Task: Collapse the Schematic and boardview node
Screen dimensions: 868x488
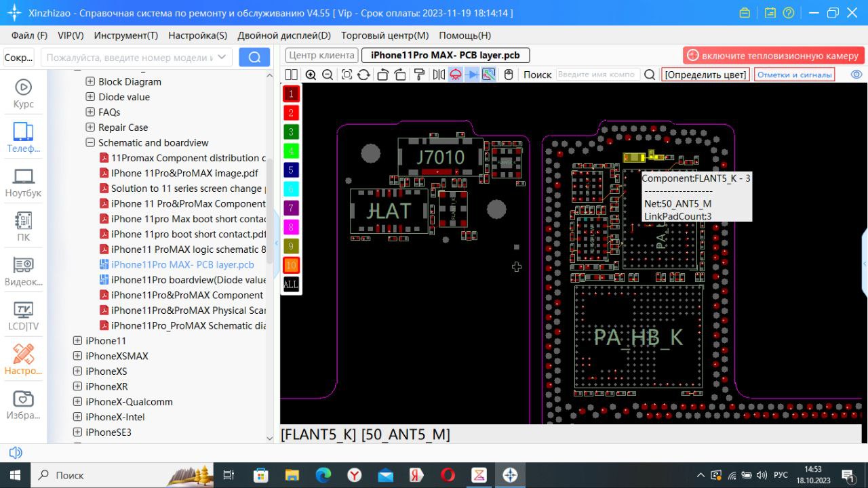Action: [x=90, y=142]
